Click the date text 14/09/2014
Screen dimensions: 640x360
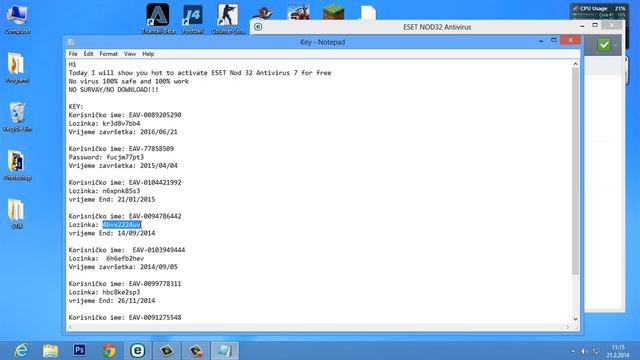click(136, 233)
